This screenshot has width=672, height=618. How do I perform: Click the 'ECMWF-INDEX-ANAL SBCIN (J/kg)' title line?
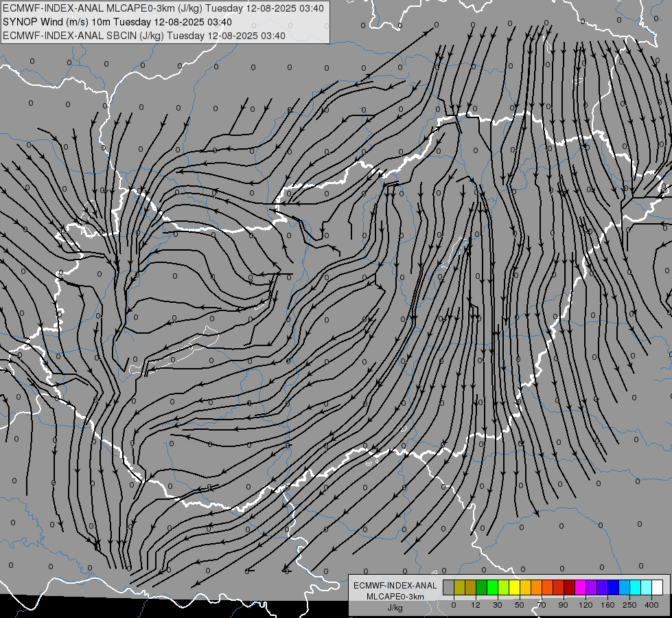(x=144, y=36)
